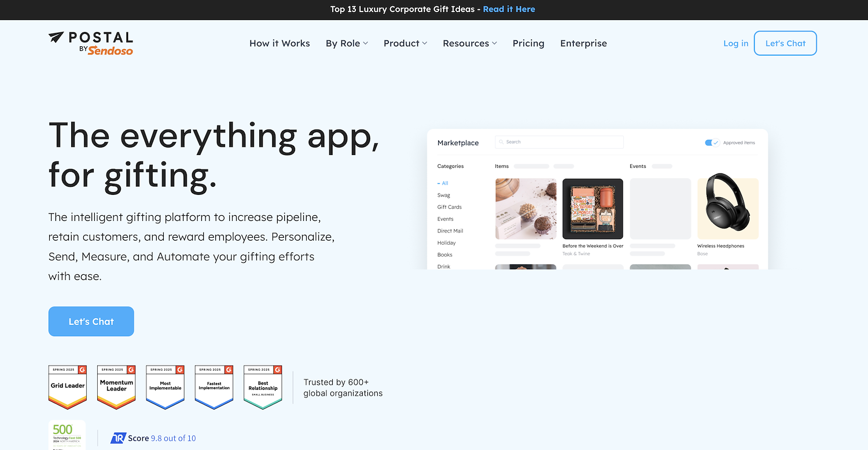Click the TrustRadius score logo
The image size is (868, 450).
click(118, 438)
